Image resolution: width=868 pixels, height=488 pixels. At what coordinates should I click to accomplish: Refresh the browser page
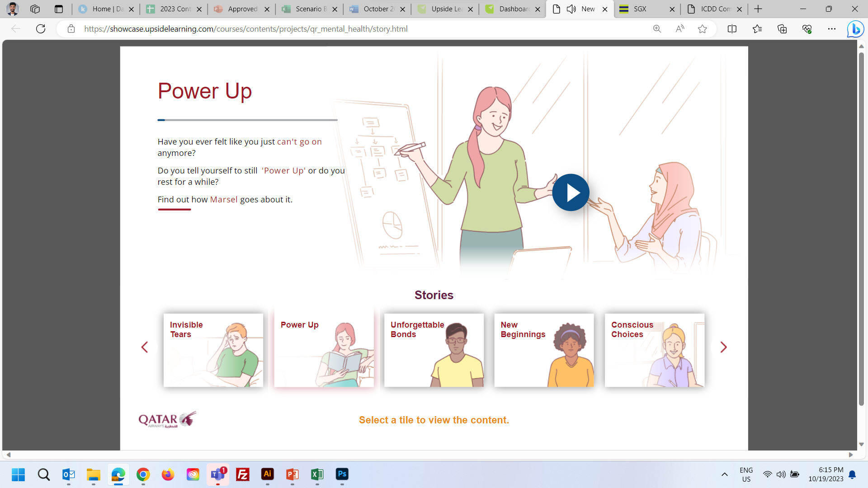(41, 29)
